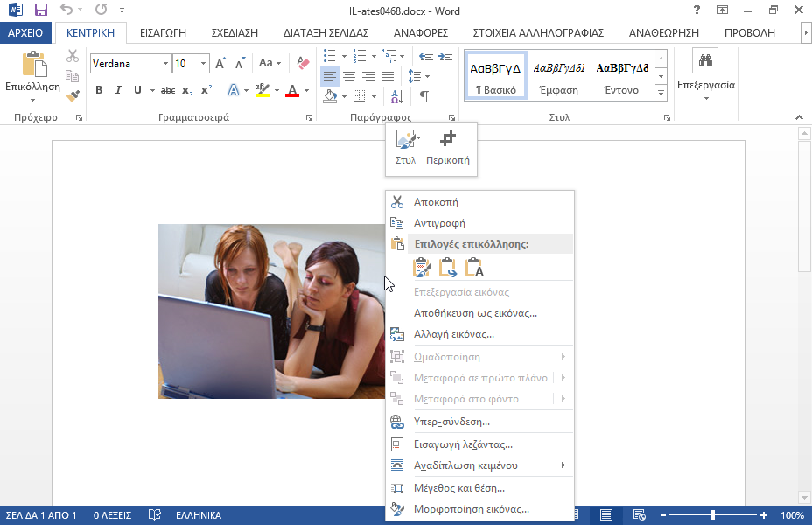Apply the Έντονο style
This screenshot has width=812, height=525.
point(622,75)
